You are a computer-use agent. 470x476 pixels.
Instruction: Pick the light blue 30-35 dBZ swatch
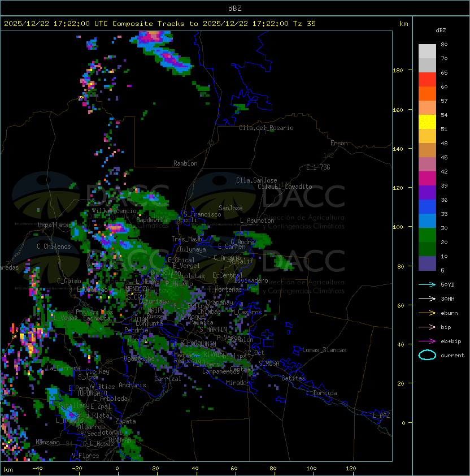[427, 221]
